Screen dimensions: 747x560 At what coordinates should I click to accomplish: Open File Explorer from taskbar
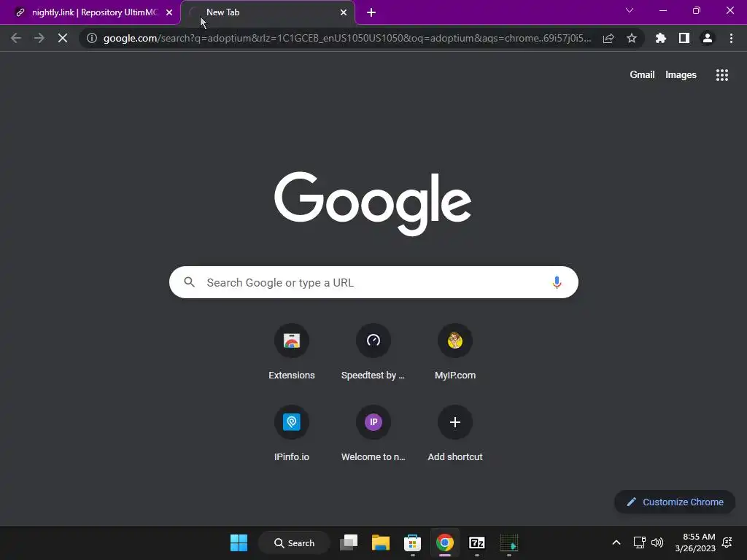coord(381,542)
